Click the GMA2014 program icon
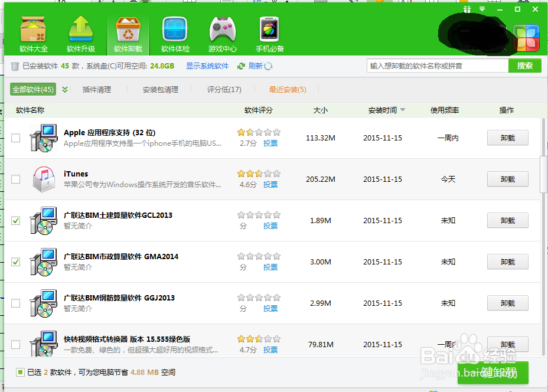 tap(44, 262)
